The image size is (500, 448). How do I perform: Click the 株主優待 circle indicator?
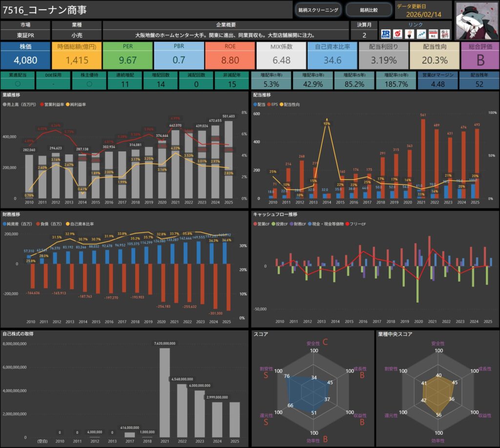[x=87, y=84]
